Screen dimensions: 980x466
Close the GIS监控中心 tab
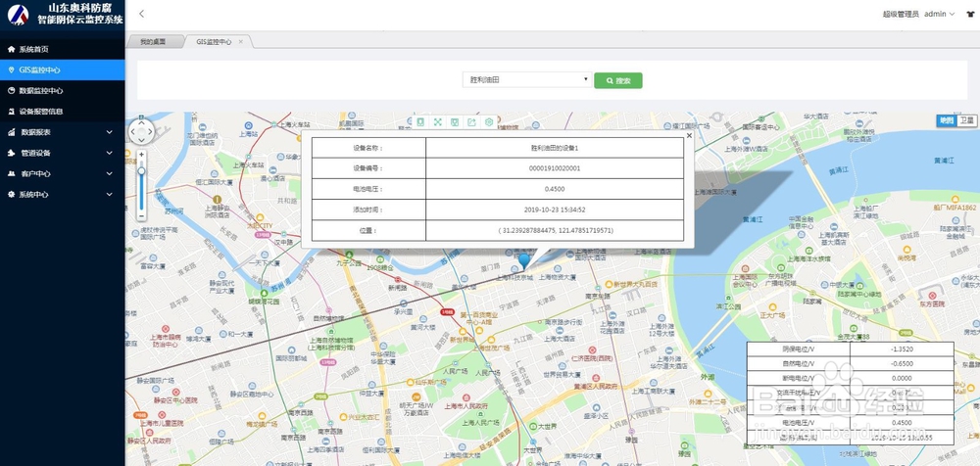[x=241, y=42]
